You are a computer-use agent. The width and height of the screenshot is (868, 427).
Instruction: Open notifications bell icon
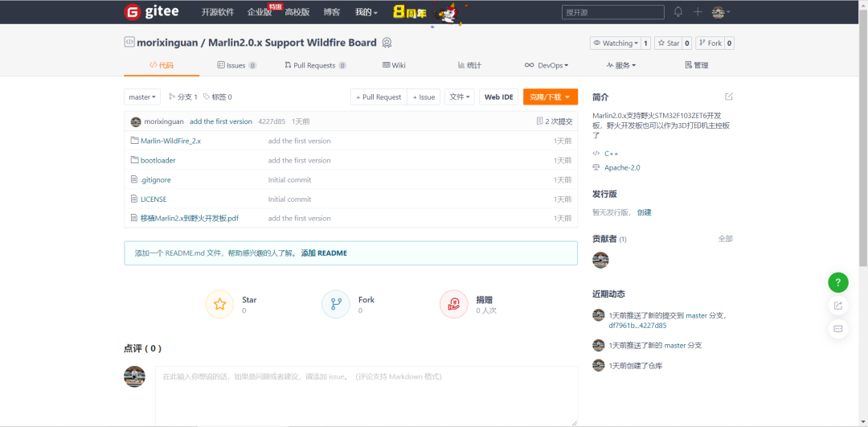pos(678,11)
